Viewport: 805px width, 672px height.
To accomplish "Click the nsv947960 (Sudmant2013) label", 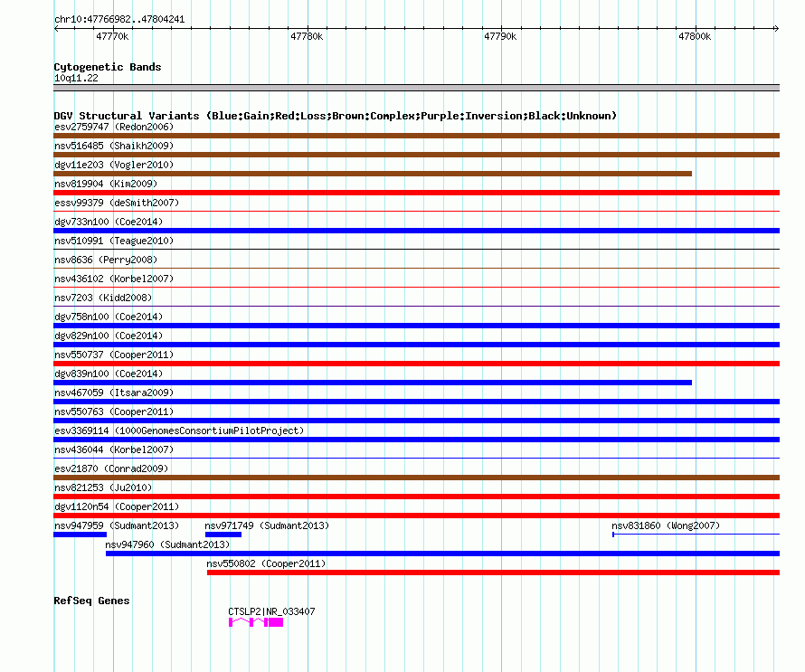I will [x=167, y=544].
